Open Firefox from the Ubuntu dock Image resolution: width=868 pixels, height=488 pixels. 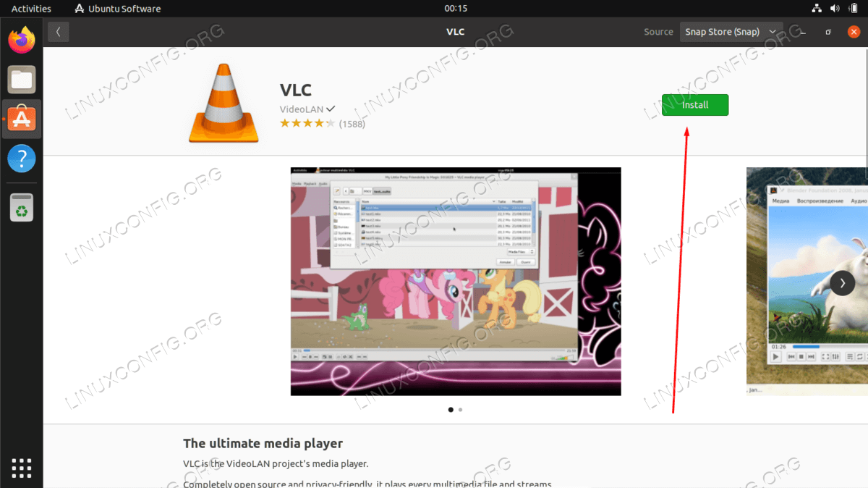[x=22, y=40]
